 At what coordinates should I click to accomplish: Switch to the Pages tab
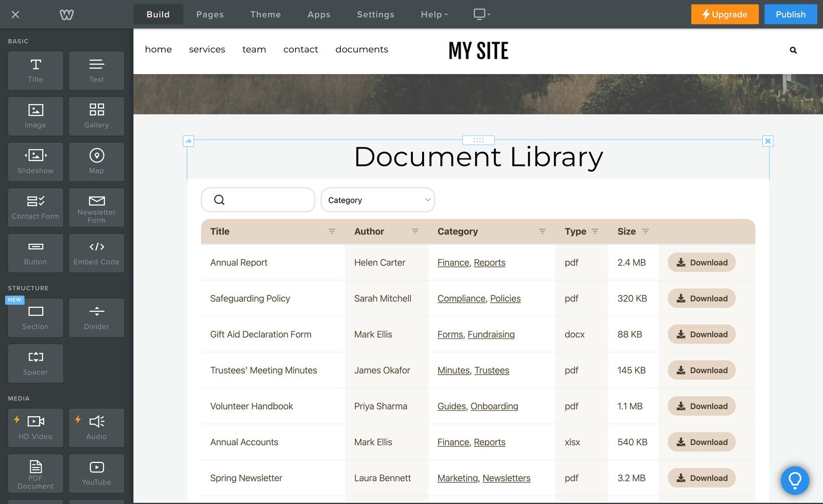point(210,15)
